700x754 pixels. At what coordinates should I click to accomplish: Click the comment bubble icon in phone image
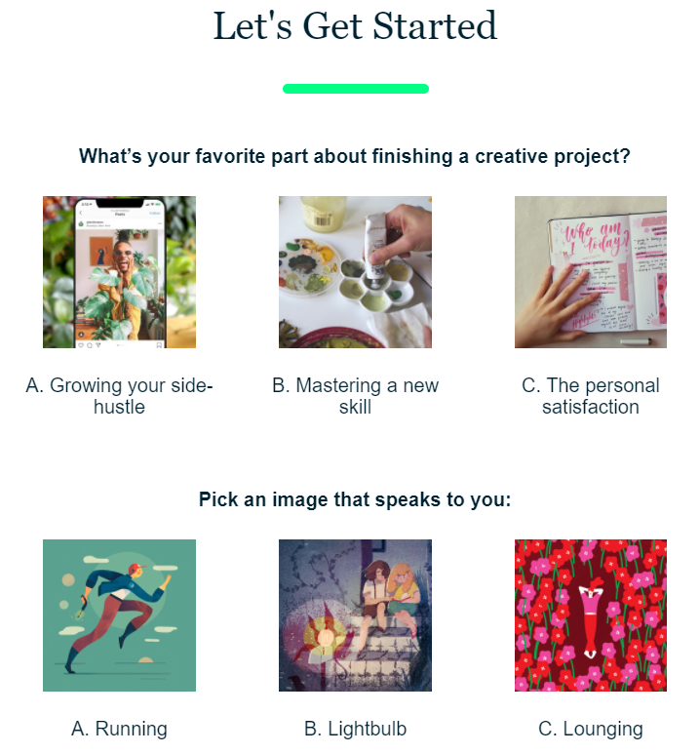[x=90, y=345]
